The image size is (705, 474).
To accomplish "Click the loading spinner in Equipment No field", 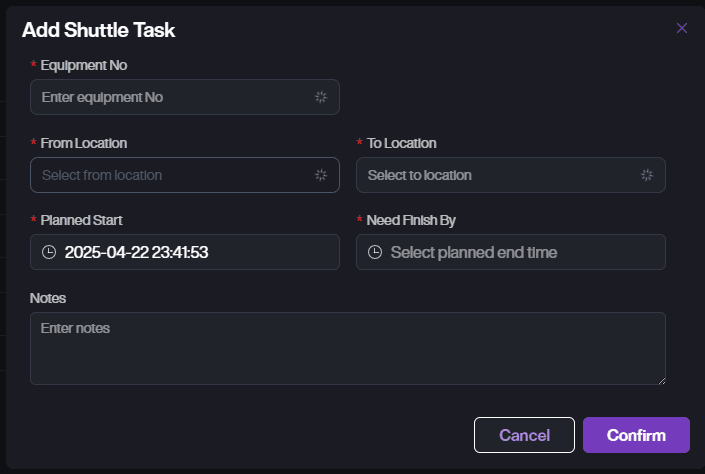I will (321, 97).
